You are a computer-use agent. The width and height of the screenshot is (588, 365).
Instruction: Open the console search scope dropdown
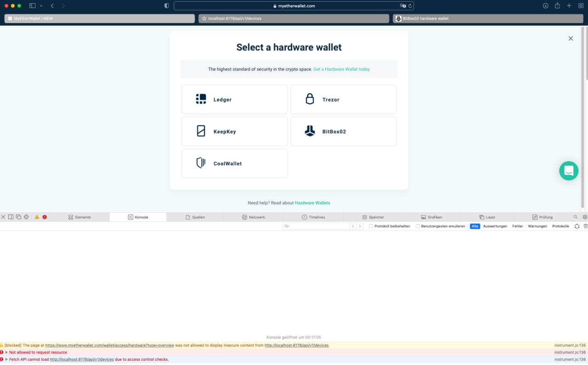(286, 226)
